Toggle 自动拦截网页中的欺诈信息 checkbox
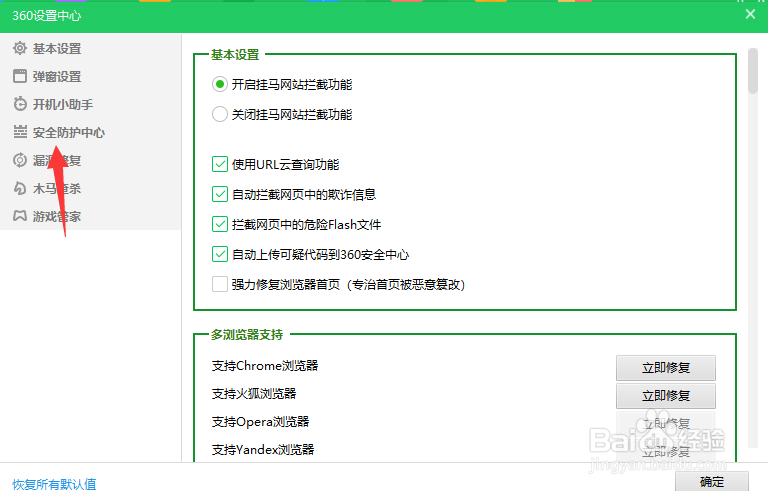Viewport: 768px width, 491px height. click(x=220, y=194)
